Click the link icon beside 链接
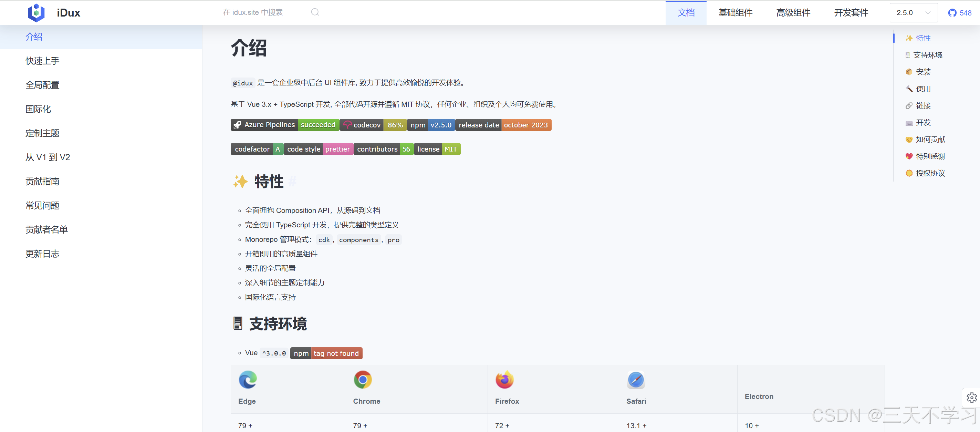 click(909, 105)
